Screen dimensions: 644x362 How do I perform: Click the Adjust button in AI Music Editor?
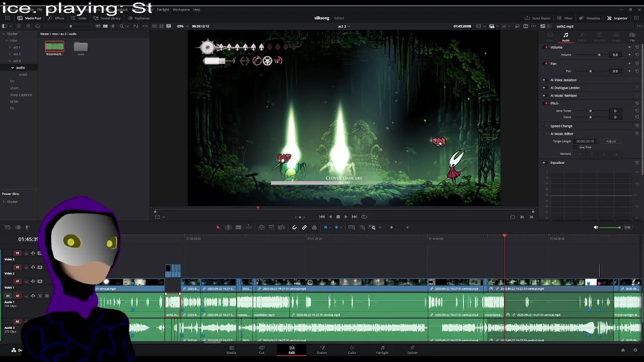point(611,141)
